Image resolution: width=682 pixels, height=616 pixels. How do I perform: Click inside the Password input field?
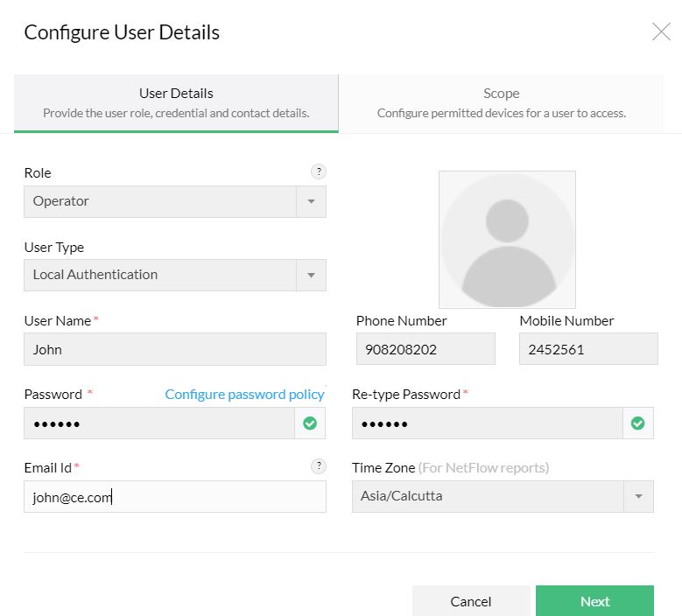coord(159,423)
